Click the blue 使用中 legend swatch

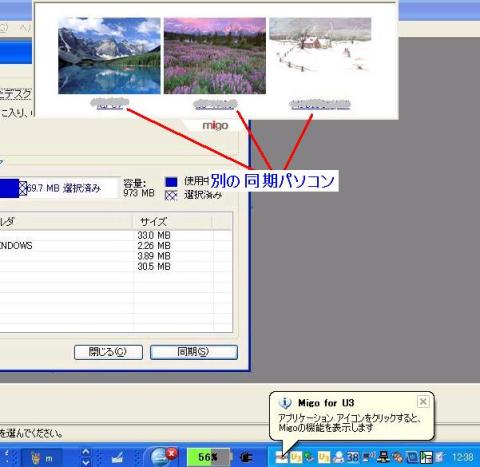point(171,182)
